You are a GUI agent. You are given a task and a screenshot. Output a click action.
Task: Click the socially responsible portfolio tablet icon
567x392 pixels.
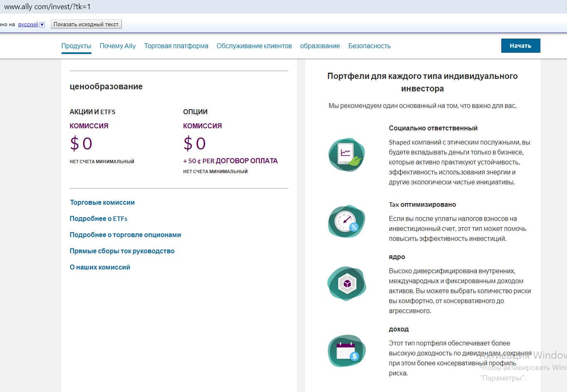tap(346, 154)
